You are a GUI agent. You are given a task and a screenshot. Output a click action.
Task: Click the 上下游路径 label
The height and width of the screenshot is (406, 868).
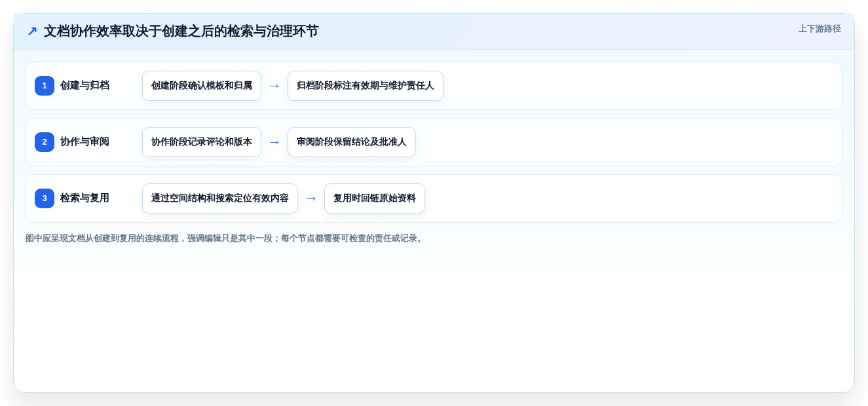820,29
